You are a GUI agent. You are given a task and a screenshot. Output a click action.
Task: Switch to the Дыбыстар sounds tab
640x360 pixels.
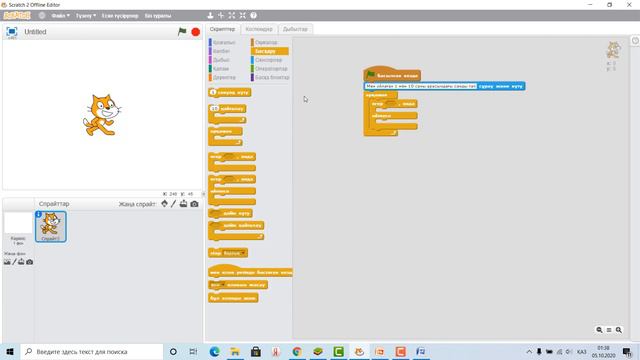tap(295, 29)
